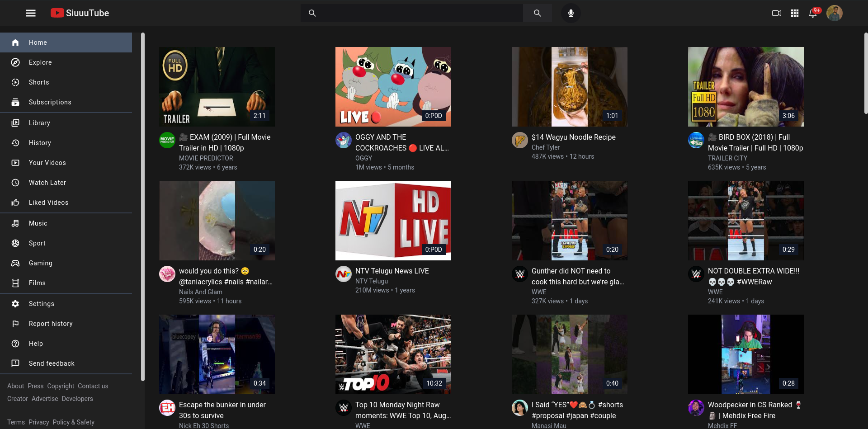Image resolution: width=868 pixels, height=429 pixels.
Task: Open "would you do this?" video title
Action: pos(226,276)
